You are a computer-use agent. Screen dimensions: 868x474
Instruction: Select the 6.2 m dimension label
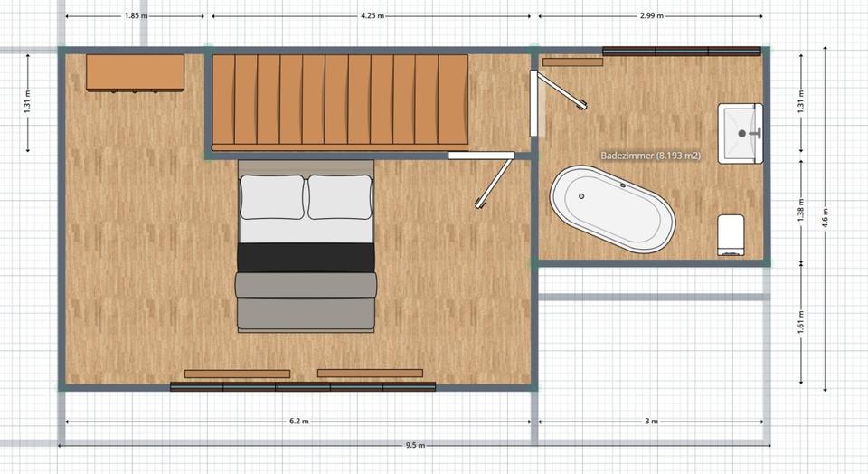click(299, 422)
